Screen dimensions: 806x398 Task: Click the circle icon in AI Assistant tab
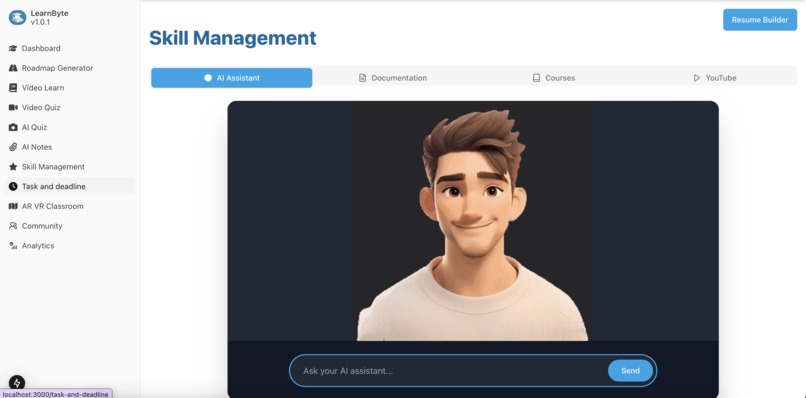[x=208, y=78]
